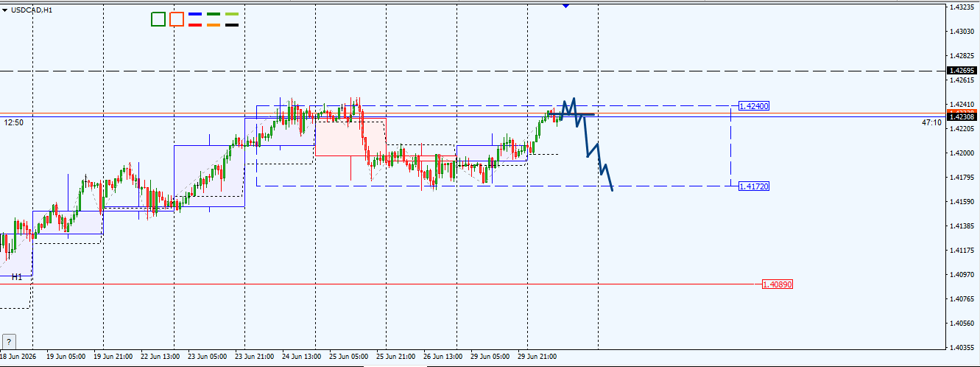The image size is (980, 367).
Task: Click the blue chart shift triangle marker
Action: click(x=565, y=5)
